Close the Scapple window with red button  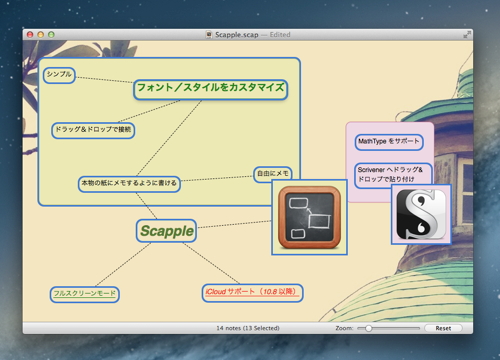(x=30, y=34)
